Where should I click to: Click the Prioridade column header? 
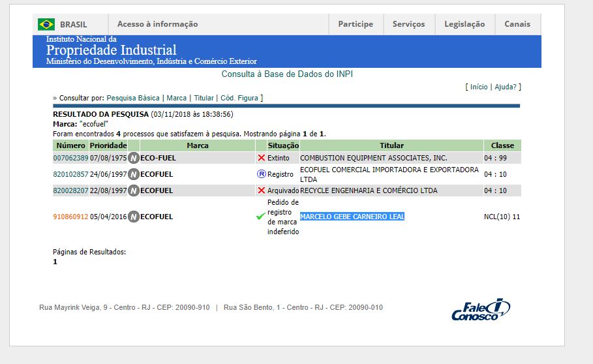point(108,145)
